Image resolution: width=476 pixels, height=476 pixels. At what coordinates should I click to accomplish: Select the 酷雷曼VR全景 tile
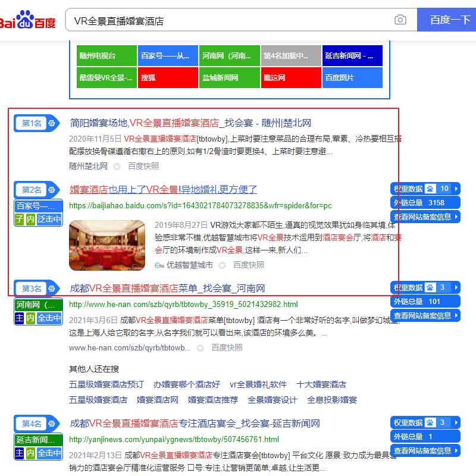[x=107, y=78]
